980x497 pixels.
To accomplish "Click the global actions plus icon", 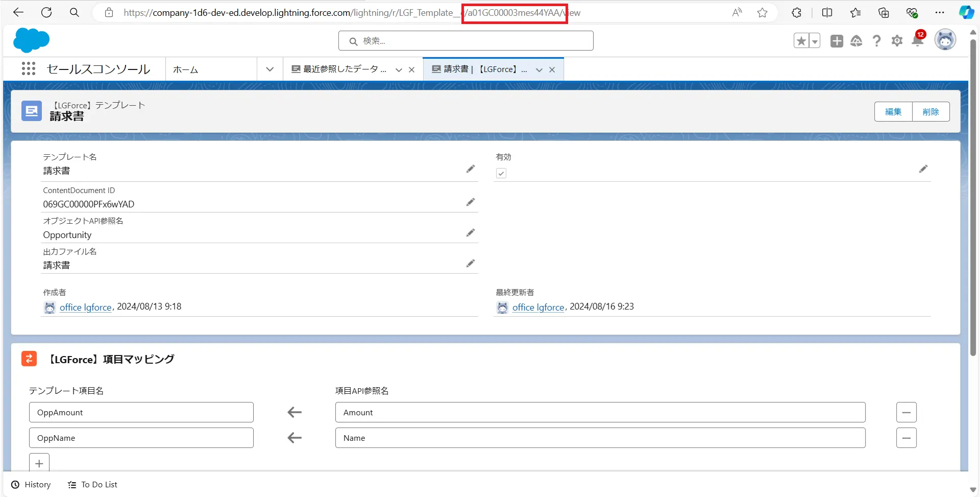I will coord(837,41).
